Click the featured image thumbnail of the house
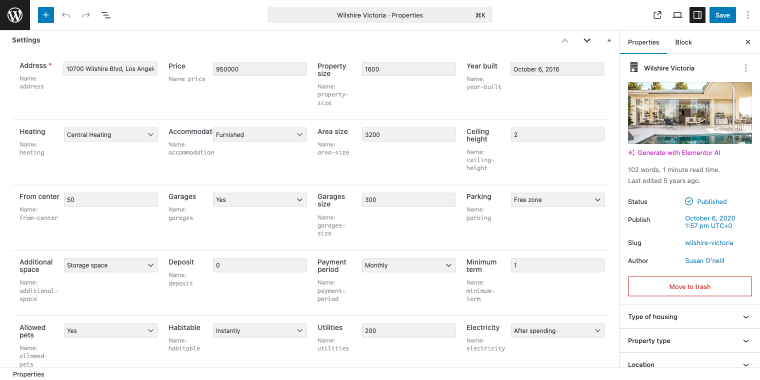Screen dimensions: 760x380 click(690, 113)
